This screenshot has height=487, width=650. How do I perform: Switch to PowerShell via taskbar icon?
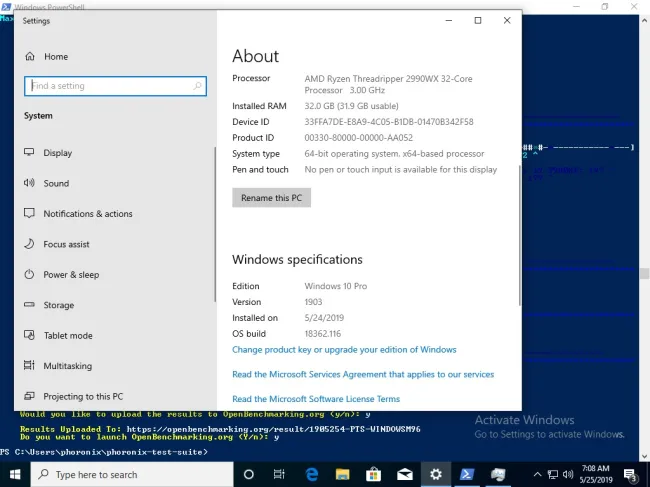pos(467,474)
